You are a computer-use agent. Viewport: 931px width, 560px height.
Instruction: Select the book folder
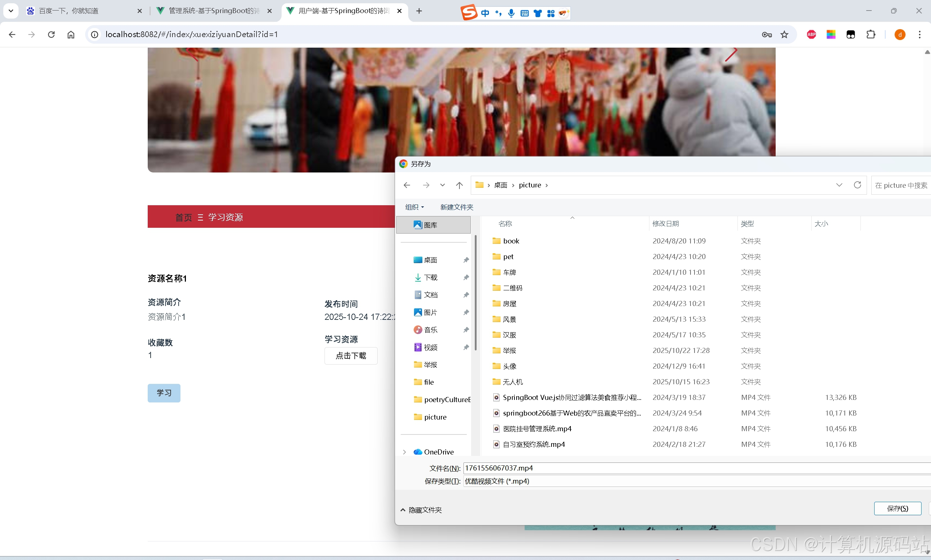coord(511,241)
